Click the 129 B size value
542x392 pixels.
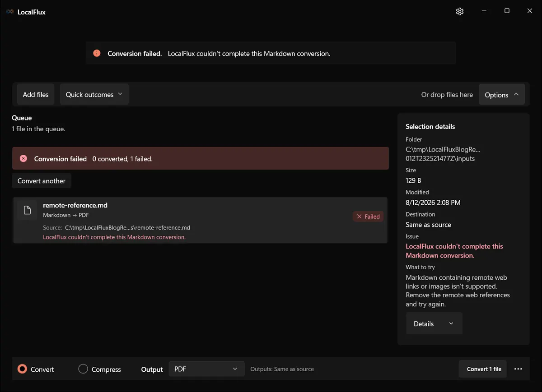(x=413, y=180)
